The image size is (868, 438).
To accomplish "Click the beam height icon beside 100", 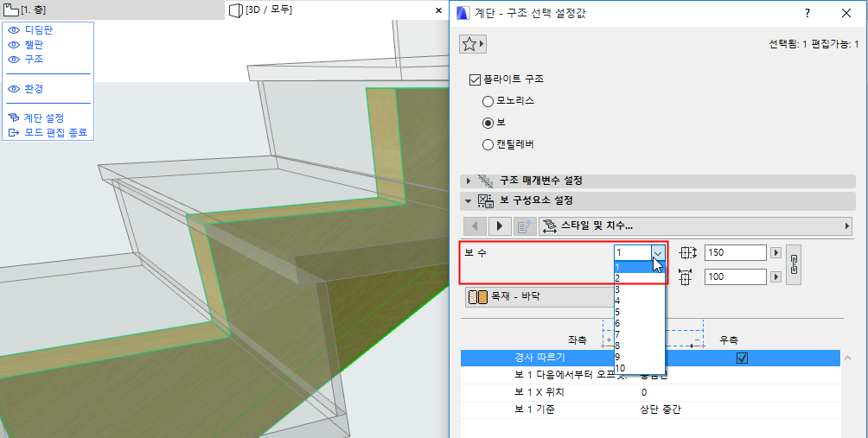I will tap(686, 276).
